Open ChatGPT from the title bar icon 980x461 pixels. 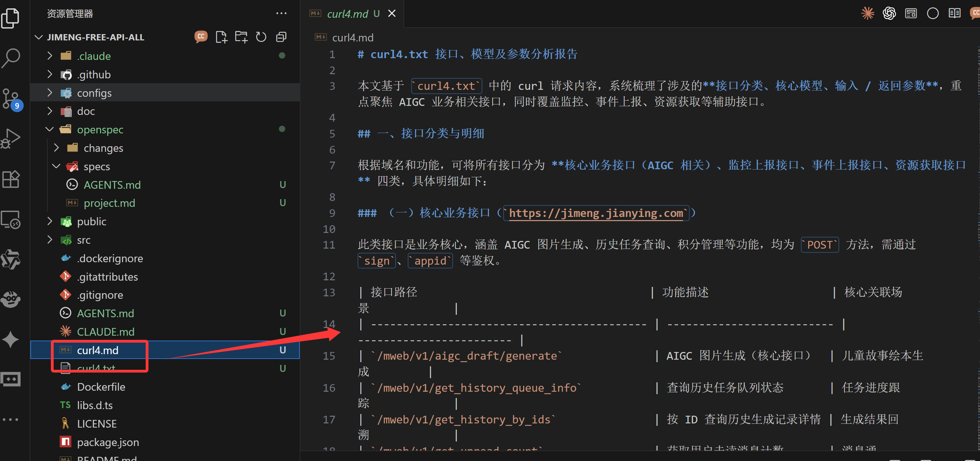889,13
